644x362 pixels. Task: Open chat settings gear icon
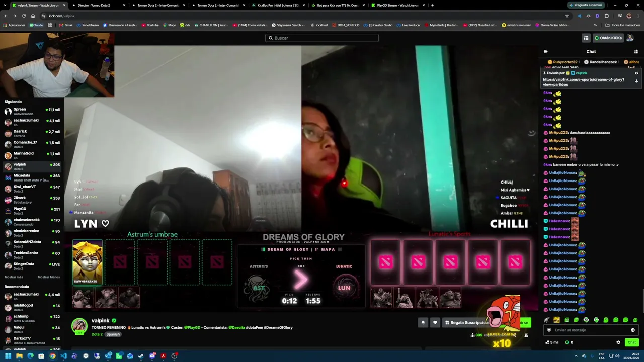(618, 342)
